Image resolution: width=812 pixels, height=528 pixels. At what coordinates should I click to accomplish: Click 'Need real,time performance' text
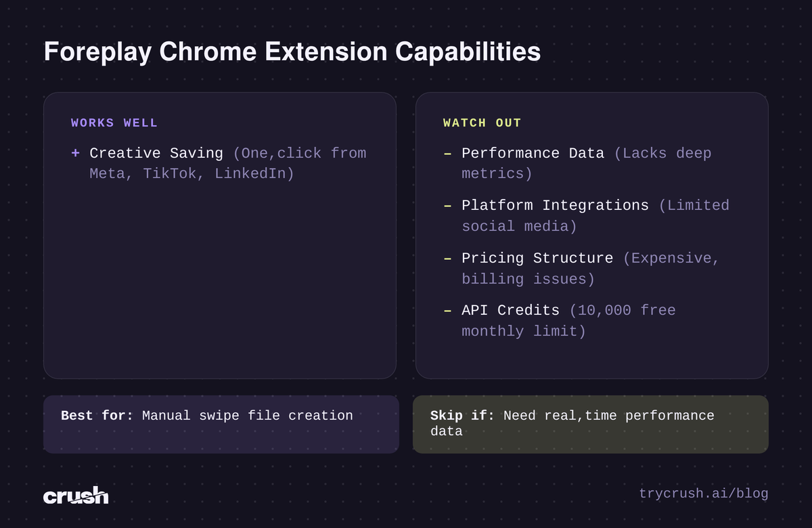609,416
